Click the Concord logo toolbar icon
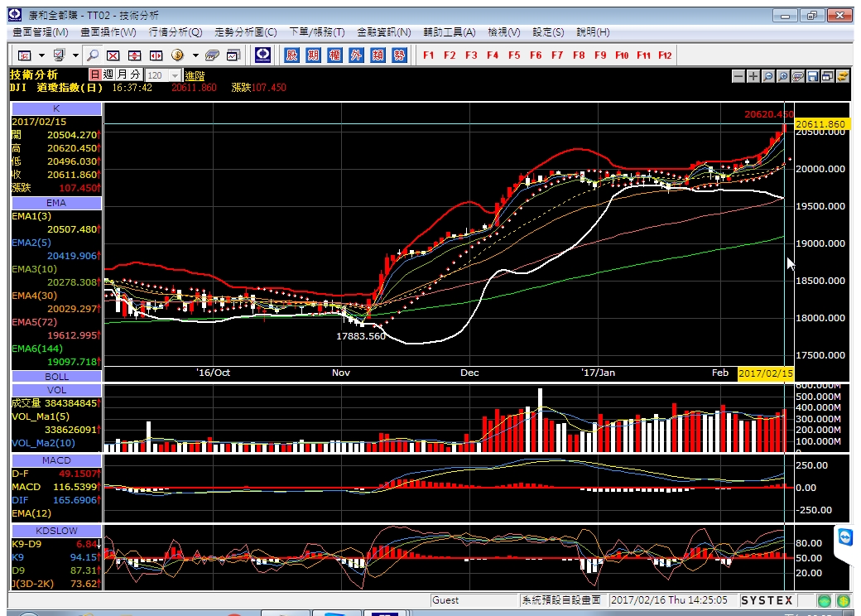 coord(263,55)
